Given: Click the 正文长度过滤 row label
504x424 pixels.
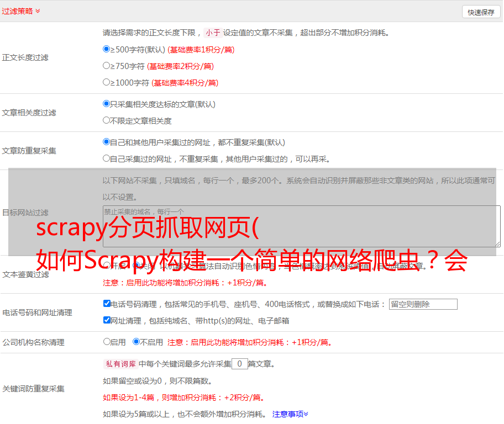Looking at the screenshot, I should [25, 57].
